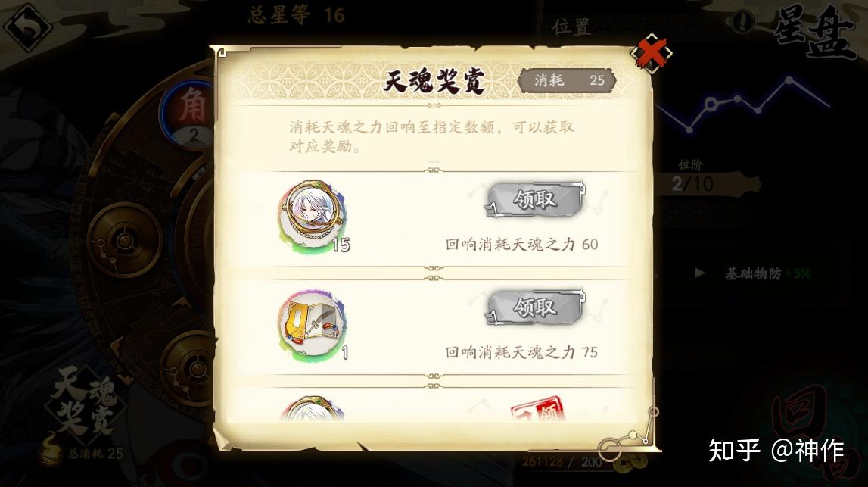Tap the lower bronze dial on wheel
Image resolution: width=868 pixels, height=487 pixels.
click(190, 367)
